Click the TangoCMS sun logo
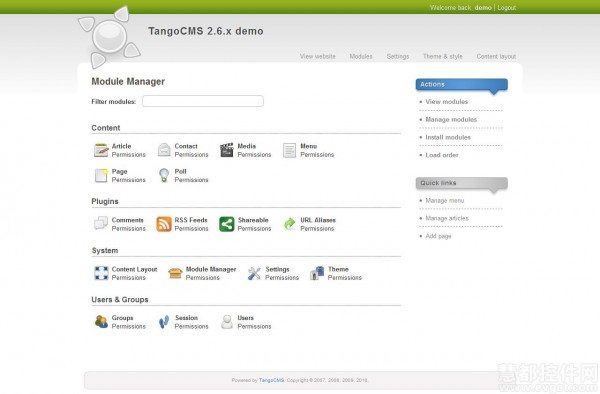The height and width of the screenshot is (394, 600). click(109, 37)
